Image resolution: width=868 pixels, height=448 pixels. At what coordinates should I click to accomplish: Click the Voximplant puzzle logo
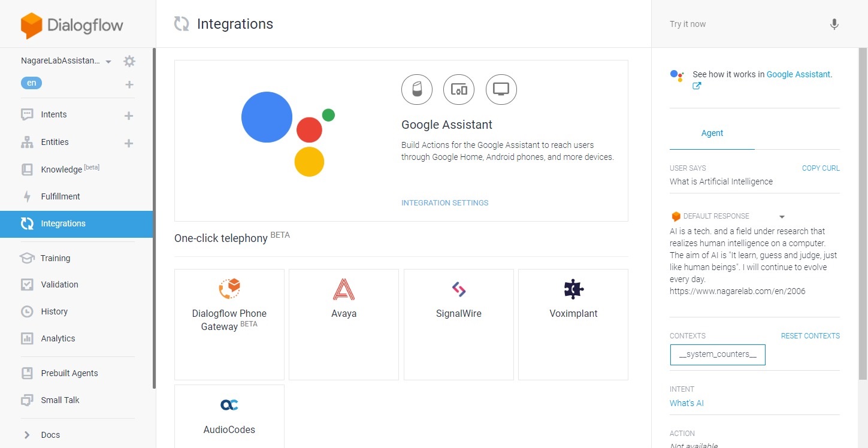(573, 289)
